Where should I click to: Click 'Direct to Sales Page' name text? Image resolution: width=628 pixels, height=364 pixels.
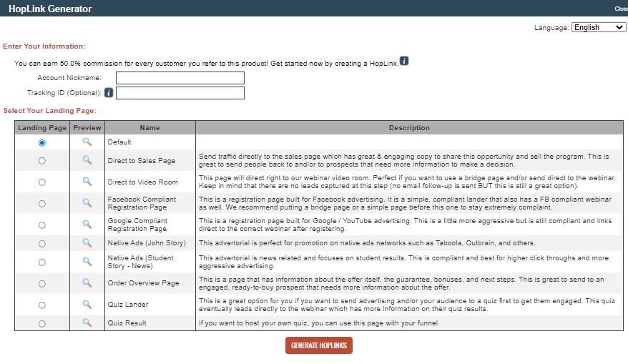(142, 161)
